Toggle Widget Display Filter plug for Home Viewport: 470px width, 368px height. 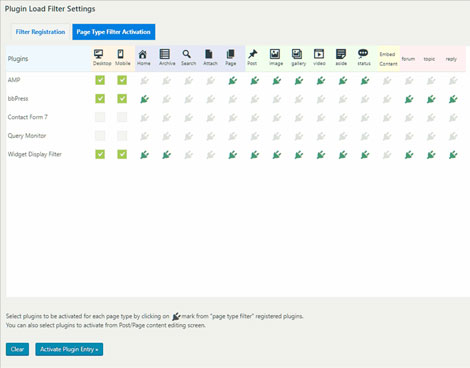[x=144, y=155]
